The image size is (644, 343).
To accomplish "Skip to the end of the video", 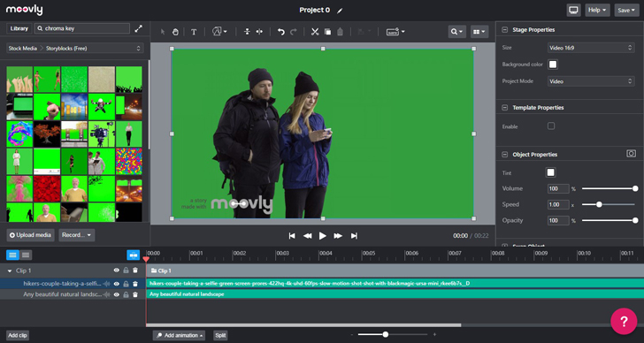I will pyautogui.click(x=354, y=235).
